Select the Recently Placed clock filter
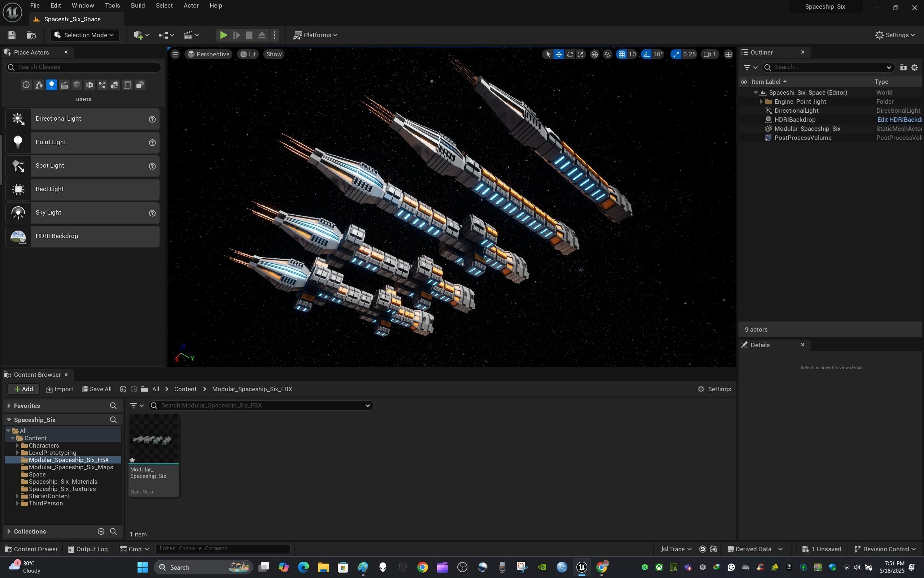Viewport: 924px width, 578px height. tap(26, 85)
